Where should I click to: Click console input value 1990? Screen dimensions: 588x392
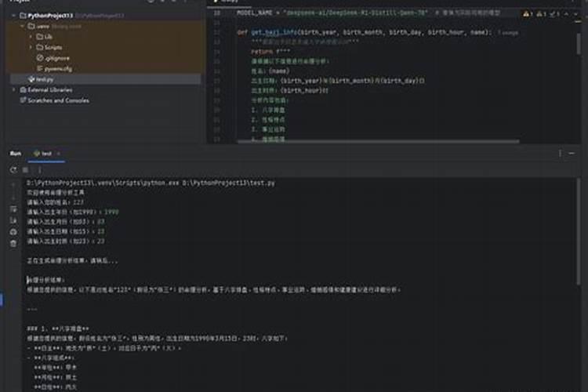point(111,212)
